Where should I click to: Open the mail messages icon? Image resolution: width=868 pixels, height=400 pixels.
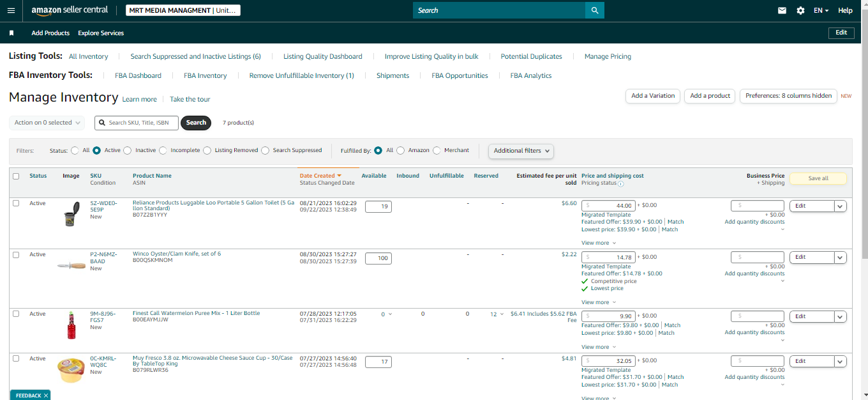[782, 10]
